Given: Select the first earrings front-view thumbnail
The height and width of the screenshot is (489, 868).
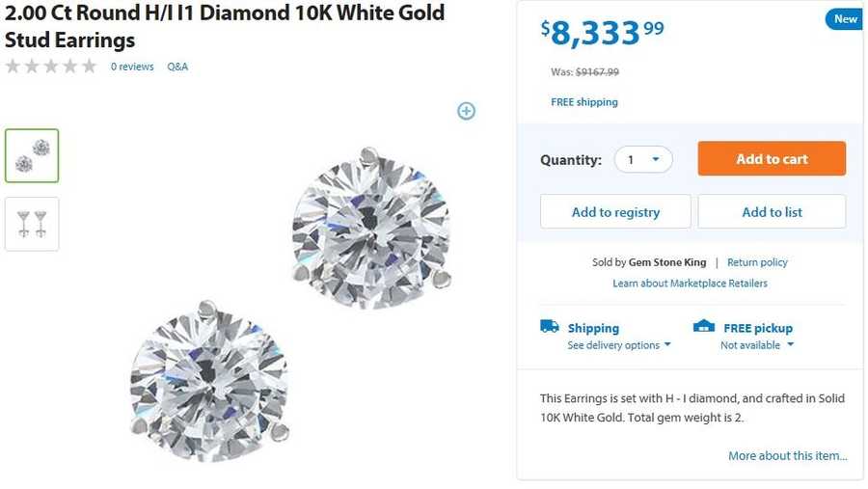Looking at the screenshot, I should (32, 155).
